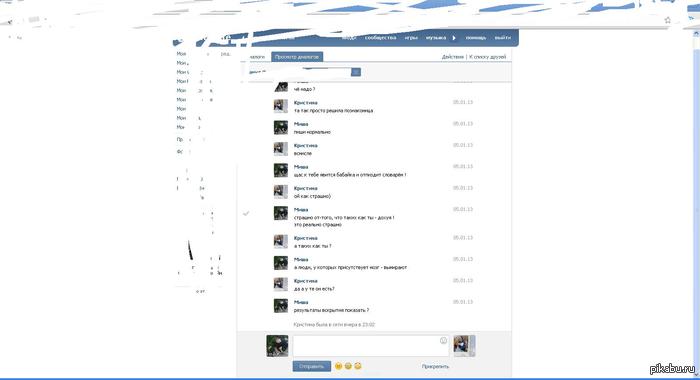
Task: Select message 'та так просто решила познакомица'
Action: pyautogui.click(x=333, y=111)
